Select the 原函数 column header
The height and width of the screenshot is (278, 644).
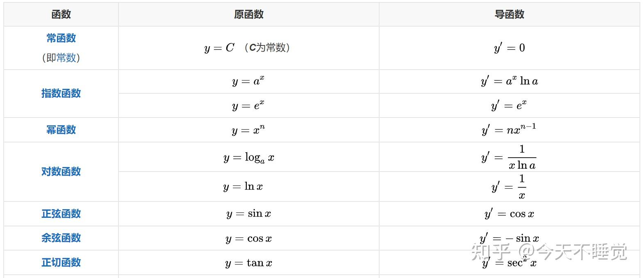click(x=248, y=14)
